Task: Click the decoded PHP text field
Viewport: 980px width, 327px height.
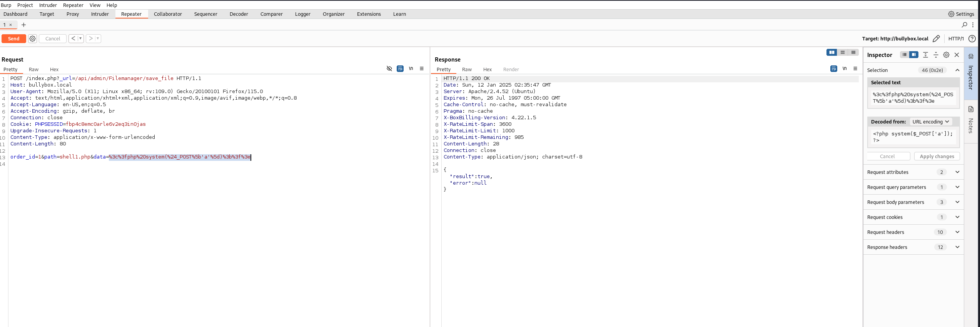Action: 913,137
